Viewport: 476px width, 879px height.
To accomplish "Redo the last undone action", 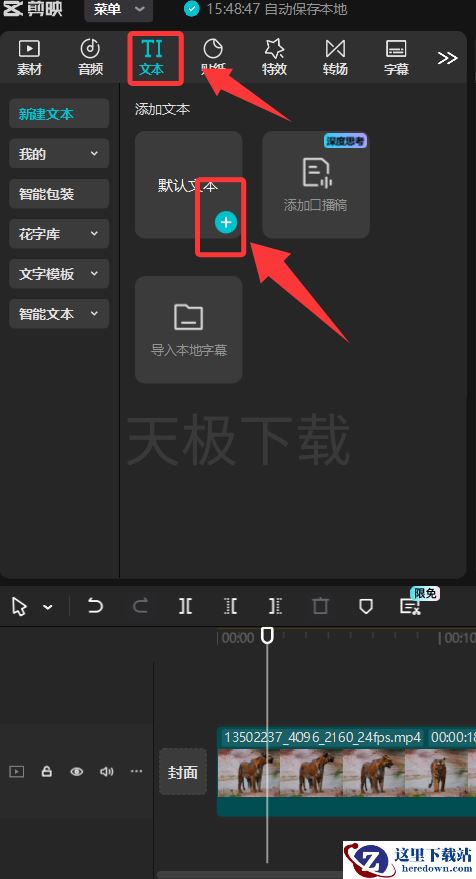I will 140,605.
